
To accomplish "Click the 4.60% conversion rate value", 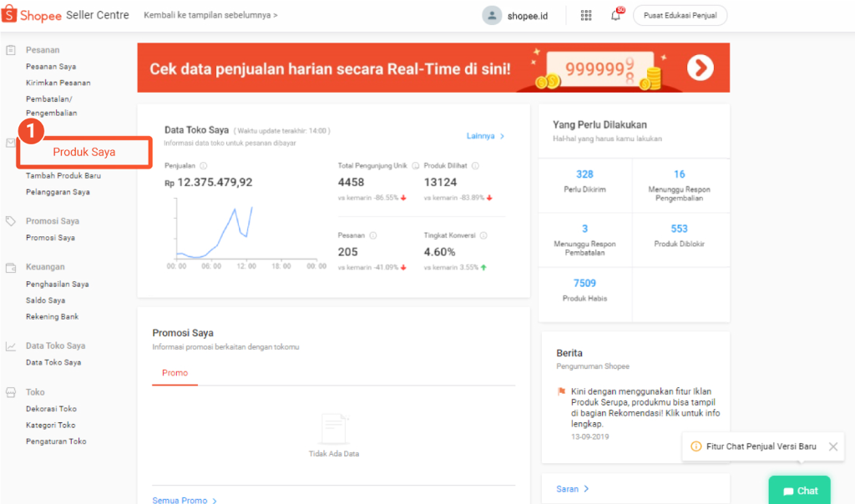I will click(x=439, y=252).
